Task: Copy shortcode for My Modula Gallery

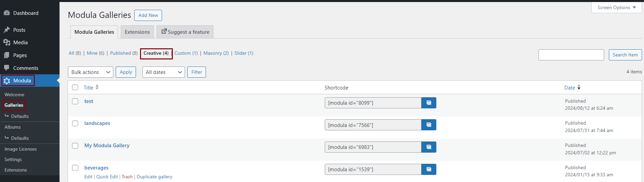Action: click(429, 147)
